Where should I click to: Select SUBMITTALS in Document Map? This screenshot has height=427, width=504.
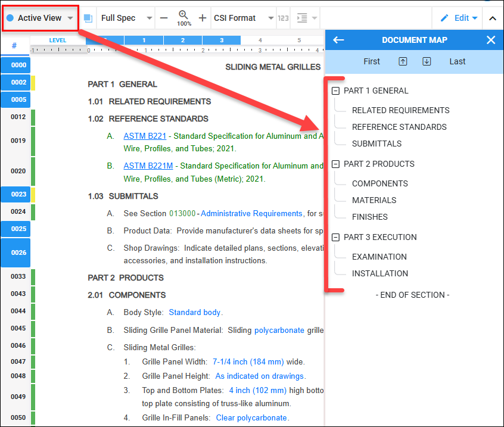[377, 144]
